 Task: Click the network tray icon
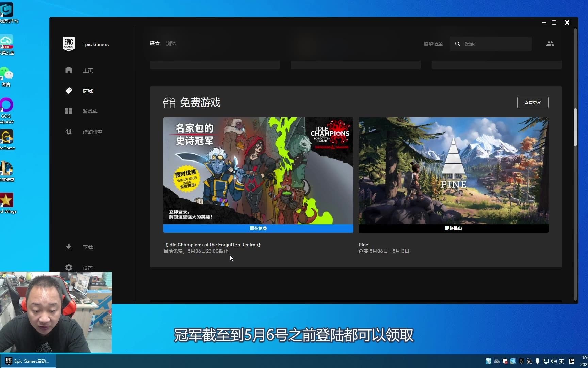pyautogui.click(x=545, y=361)
